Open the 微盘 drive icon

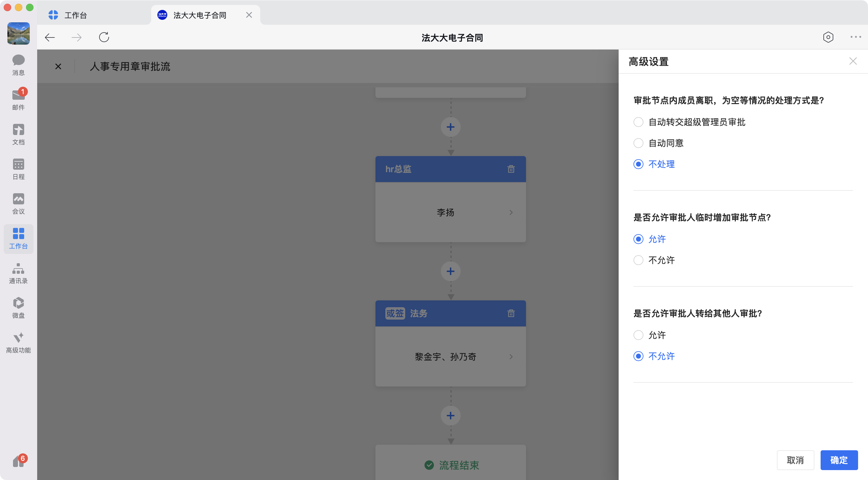pos(18,308)
